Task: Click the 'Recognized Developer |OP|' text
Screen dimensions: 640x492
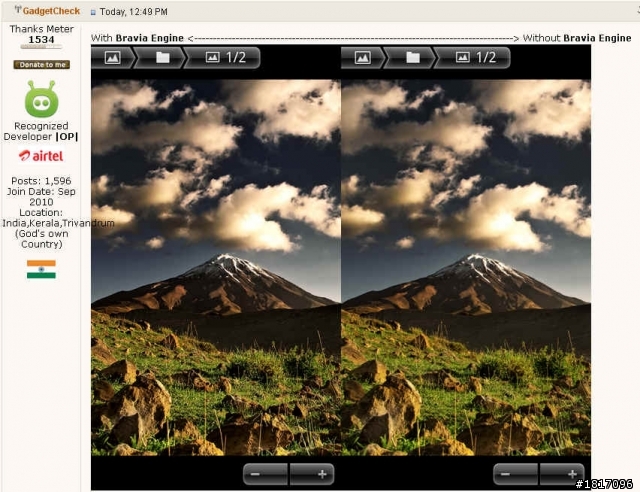Action: (x=41, y=131)
